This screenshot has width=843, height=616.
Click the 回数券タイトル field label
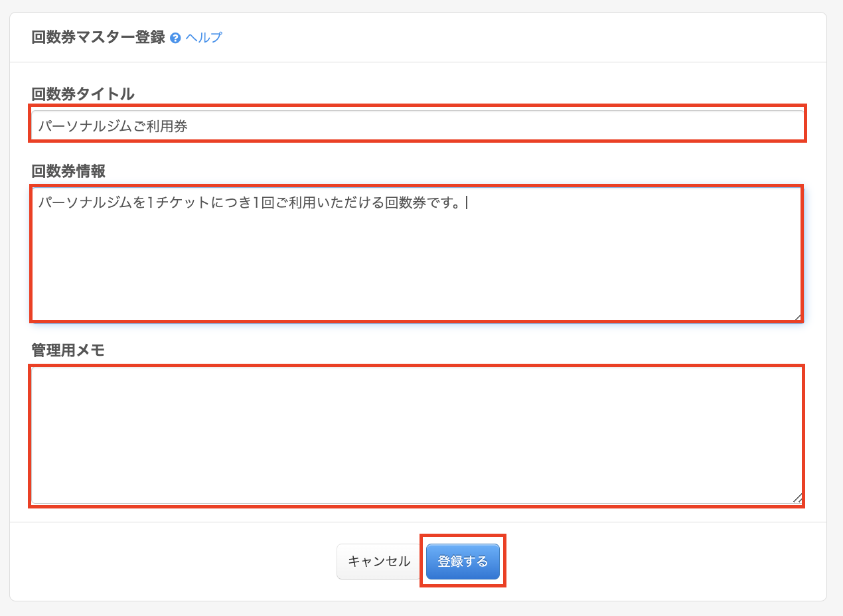pyautogui.click(x=83, y=94)
